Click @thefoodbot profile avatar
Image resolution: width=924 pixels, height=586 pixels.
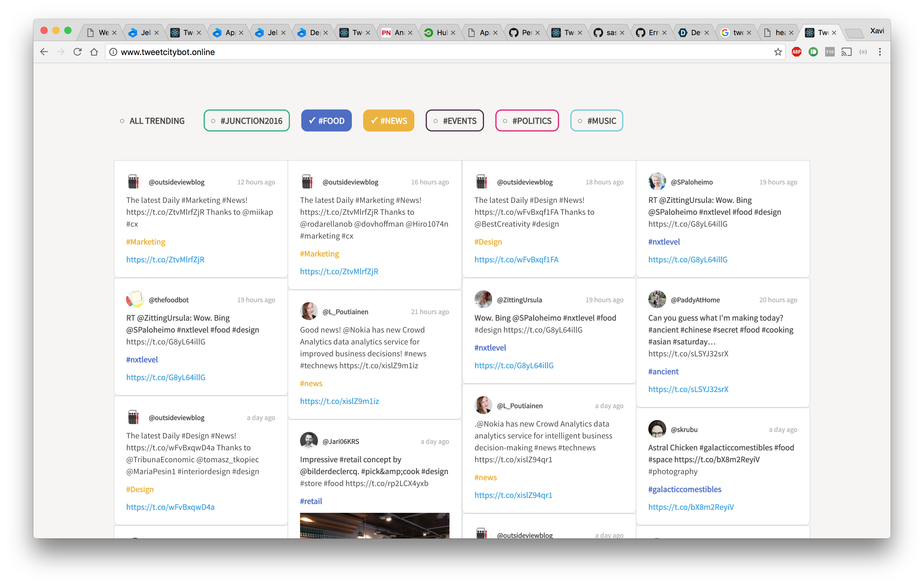pyautogui.click(x=135, y=300)
